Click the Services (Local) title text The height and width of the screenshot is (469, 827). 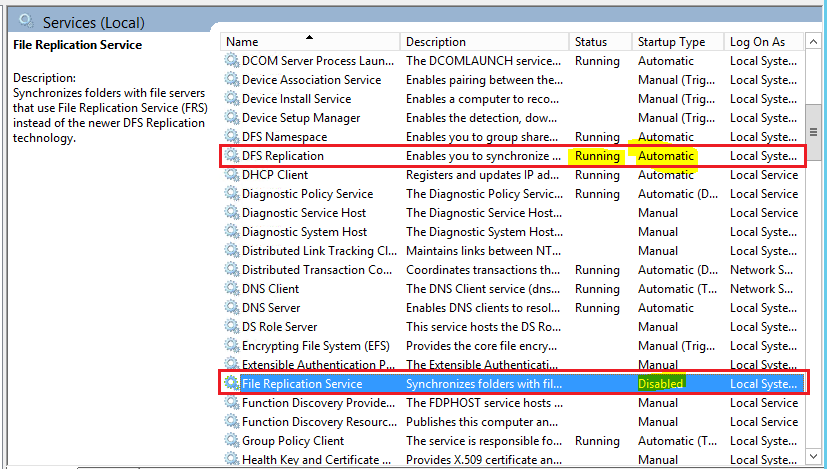tap(93, 23)
